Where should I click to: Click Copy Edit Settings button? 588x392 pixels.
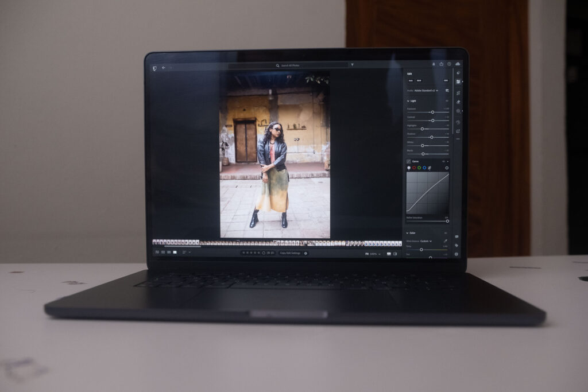point(290,253)
